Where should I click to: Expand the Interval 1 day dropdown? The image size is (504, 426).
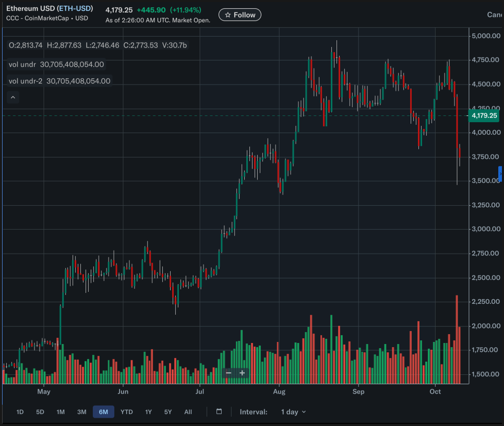click(293, 412)
